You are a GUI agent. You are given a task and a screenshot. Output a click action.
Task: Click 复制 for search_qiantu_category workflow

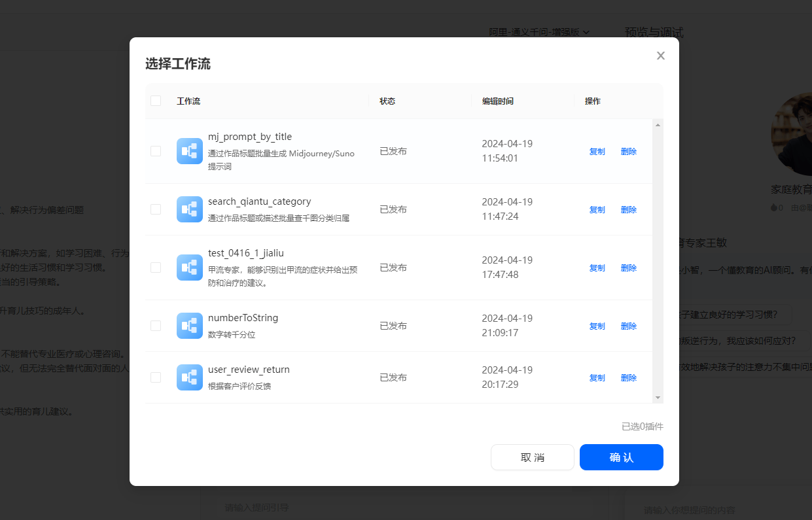point(597,209)
